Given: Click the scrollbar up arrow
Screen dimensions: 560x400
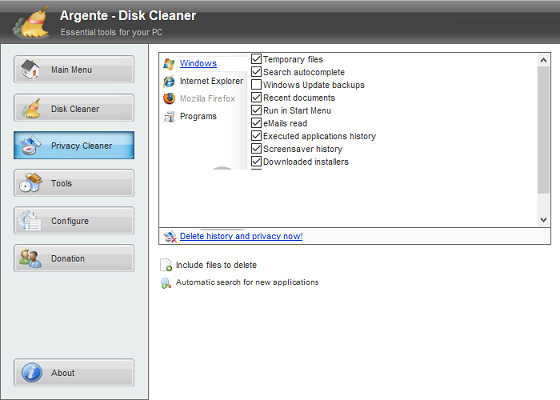Looking at the screenshot, I should tap(544, 60).
